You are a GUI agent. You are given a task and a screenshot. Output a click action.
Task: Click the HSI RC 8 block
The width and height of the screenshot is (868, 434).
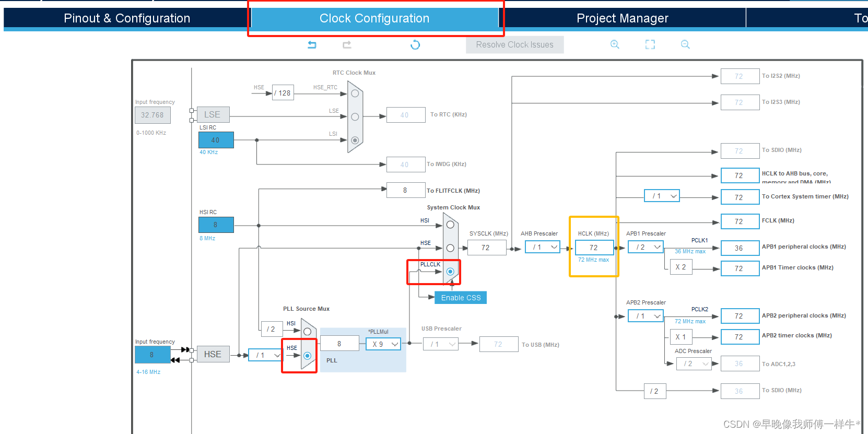point(216,225)
